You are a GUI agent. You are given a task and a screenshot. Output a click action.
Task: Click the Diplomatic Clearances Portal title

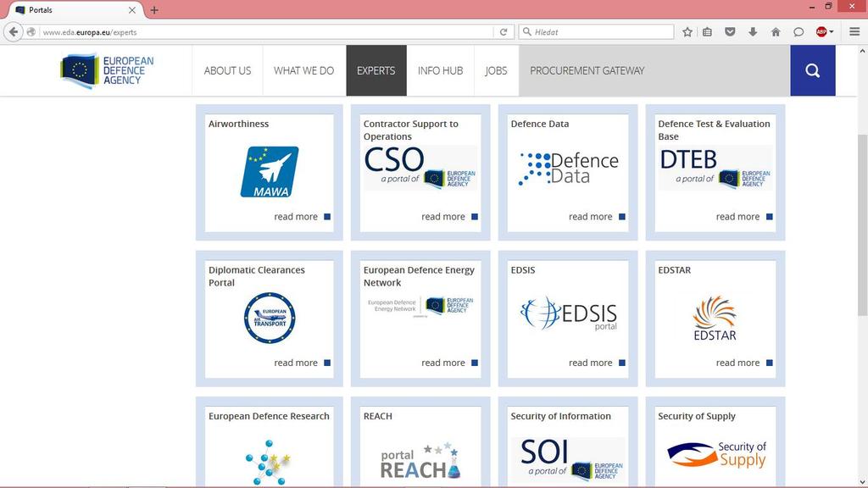(256, 276)
